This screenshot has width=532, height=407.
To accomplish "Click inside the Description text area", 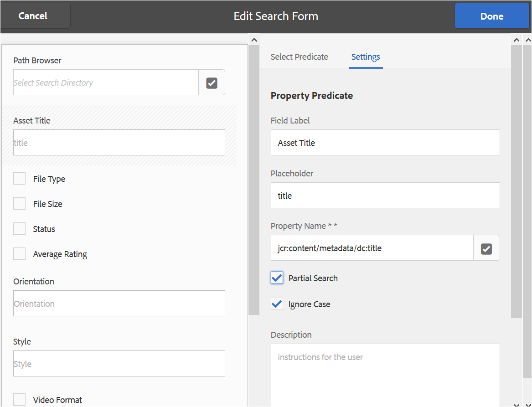I will tap(385, 374).
